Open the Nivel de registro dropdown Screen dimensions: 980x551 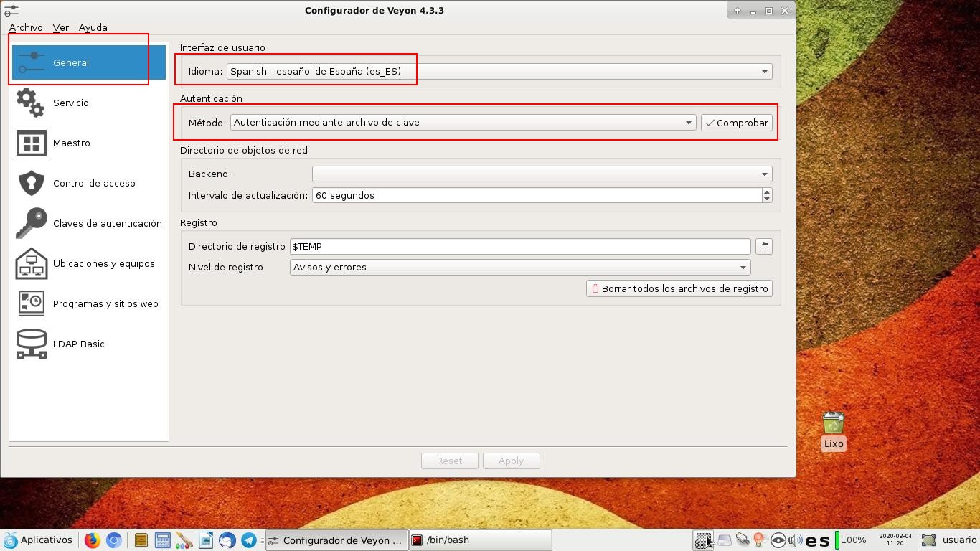click(743, 267)
